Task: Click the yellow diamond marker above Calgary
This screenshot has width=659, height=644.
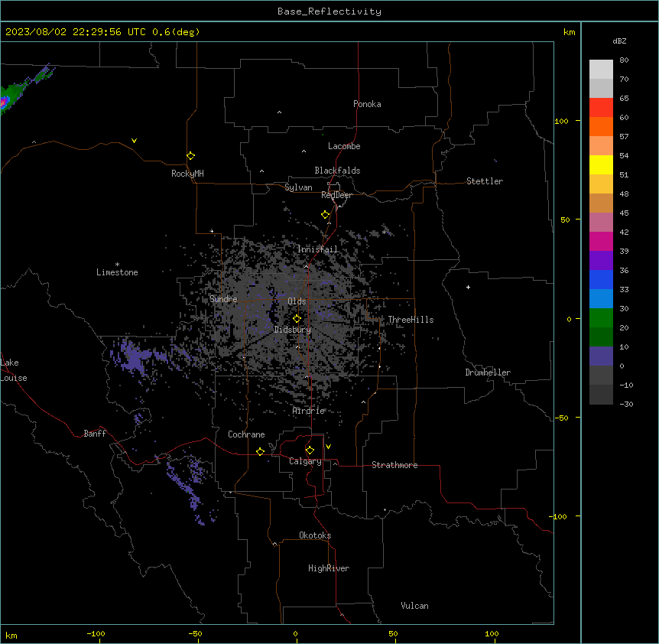Action: (x=310, y=450)
